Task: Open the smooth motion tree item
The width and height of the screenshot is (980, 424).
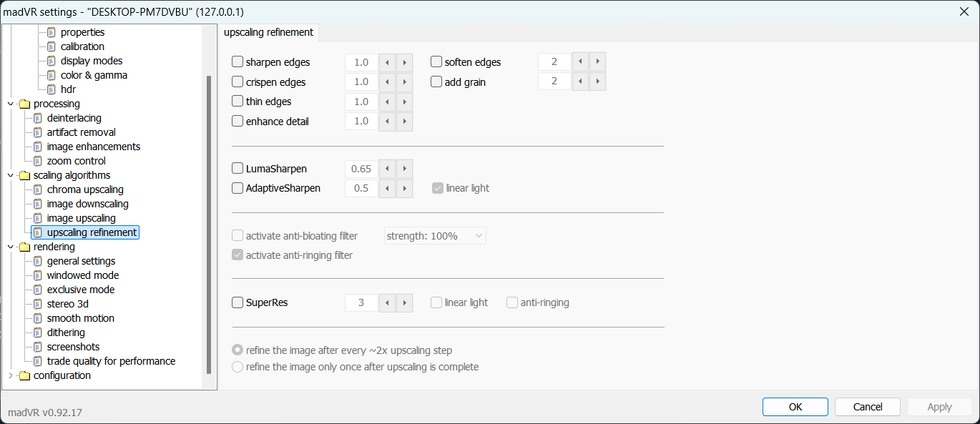Action: [x=80, y=318]
